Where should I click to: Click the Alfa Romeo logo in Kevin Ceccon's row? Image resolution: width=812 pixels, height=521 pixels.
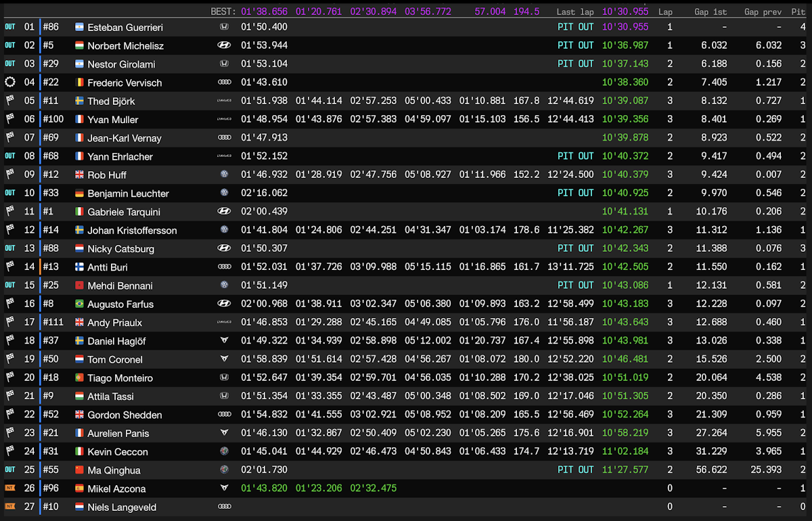[224, 451]
